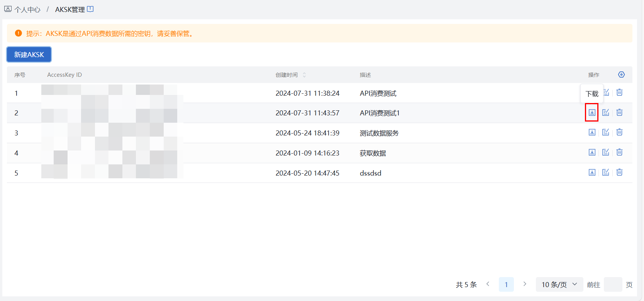The image size is (644, 301).
Task: Click the 共 5 条 total count text
Action: click(466, 285)
